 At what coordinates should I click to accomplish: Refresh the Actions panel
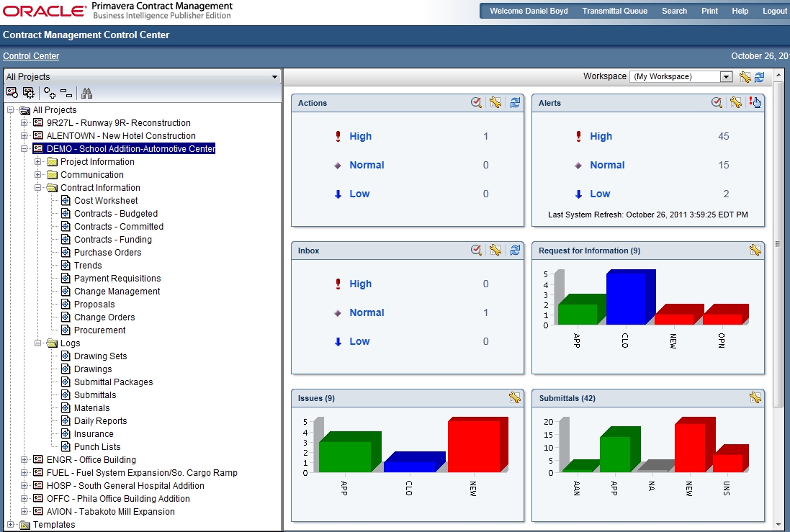[x=515, y=102]
